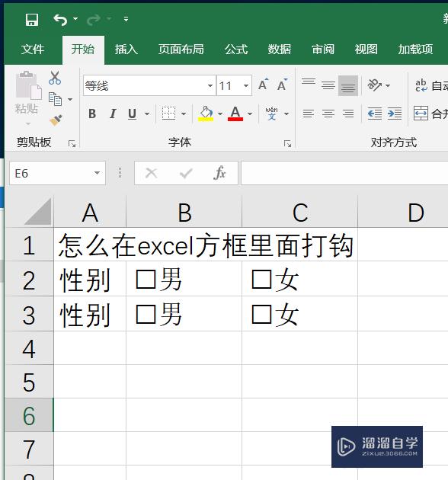This screenshot has height=480, width=448.
Task: Switch to the 数据 ribbon tab
Action: (x=280, y=50)
